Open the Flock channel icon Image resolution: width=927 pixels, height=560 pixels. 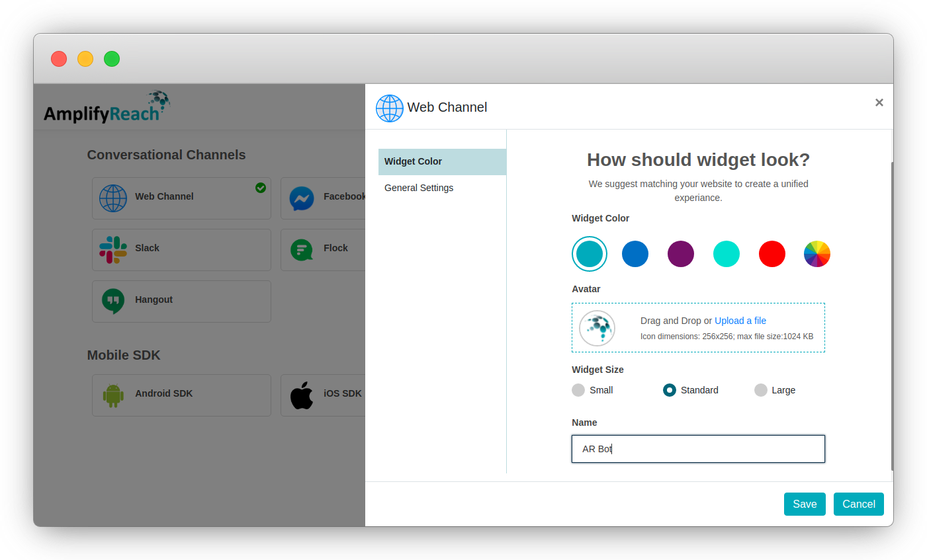(302, 249)
